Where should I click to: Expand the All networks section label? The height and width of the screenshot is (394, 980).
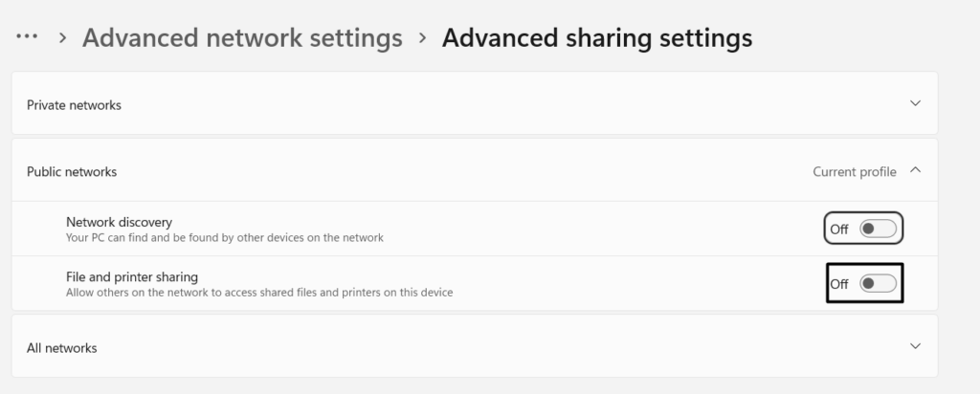[61, 348]
